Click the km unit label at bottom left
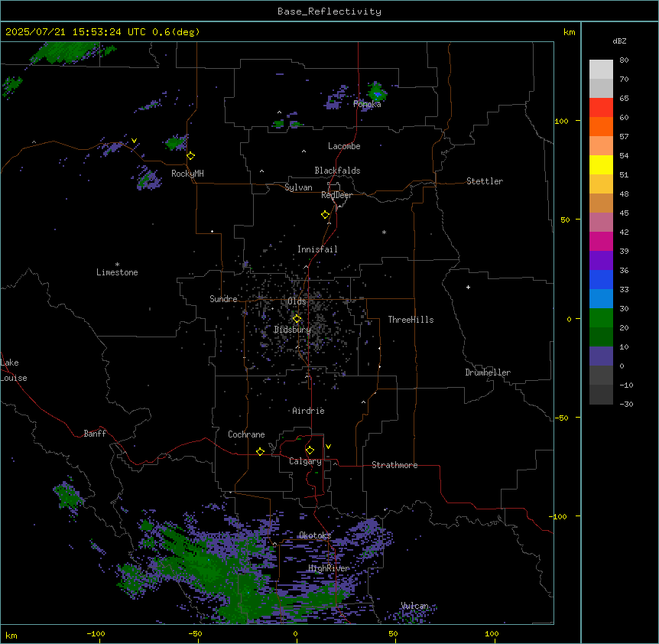Screen dimensions: 659x644 (11, 635)
